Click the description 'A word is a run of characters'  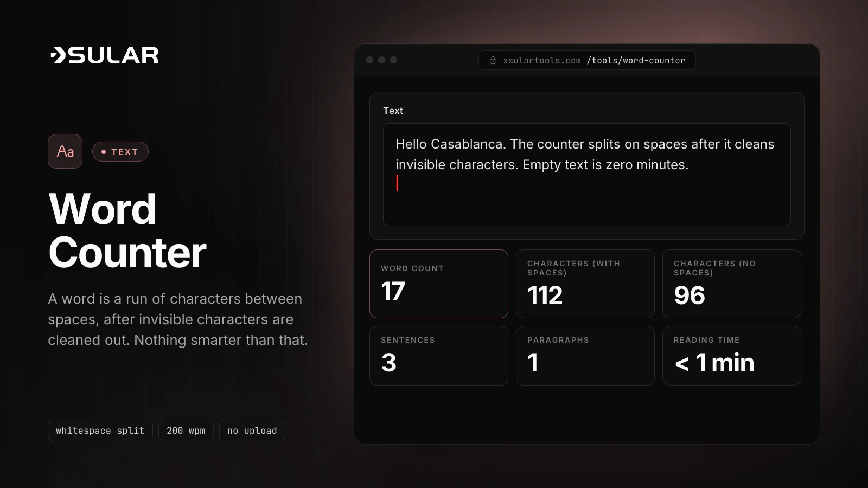pos(178,319)
